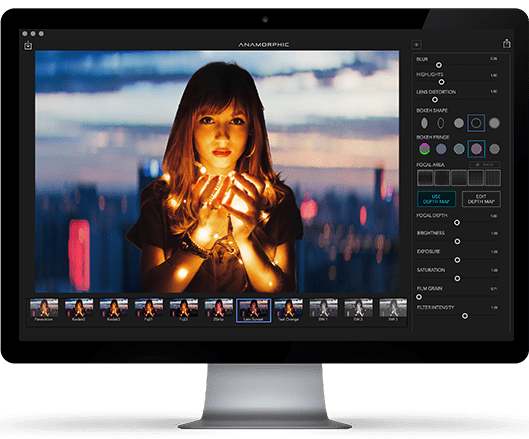
Task: Select the filled pointed-oval bokeh shape
Action: click(424, 123)
